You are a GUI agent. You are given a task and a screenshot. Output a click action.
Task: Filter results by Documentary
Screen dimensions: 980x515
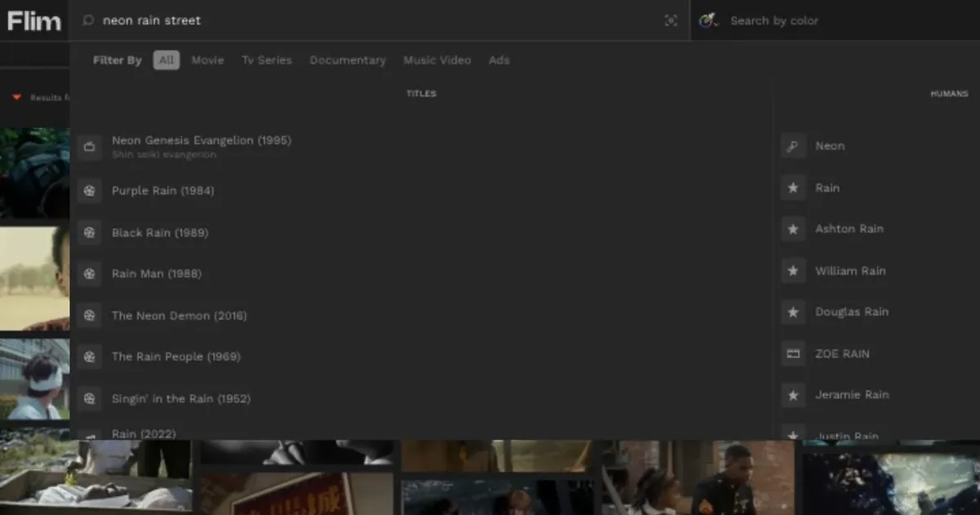(347, 60)
